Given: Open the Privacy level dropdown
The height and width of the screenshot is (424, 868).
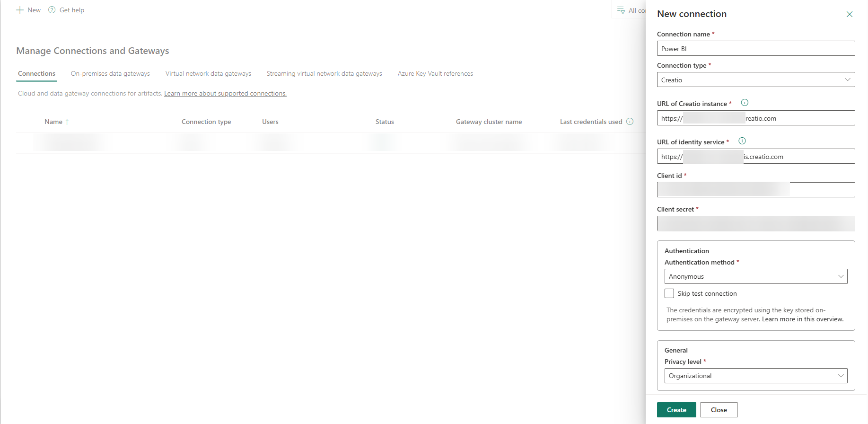Looking at the screenshot, I should pos(756,376).
